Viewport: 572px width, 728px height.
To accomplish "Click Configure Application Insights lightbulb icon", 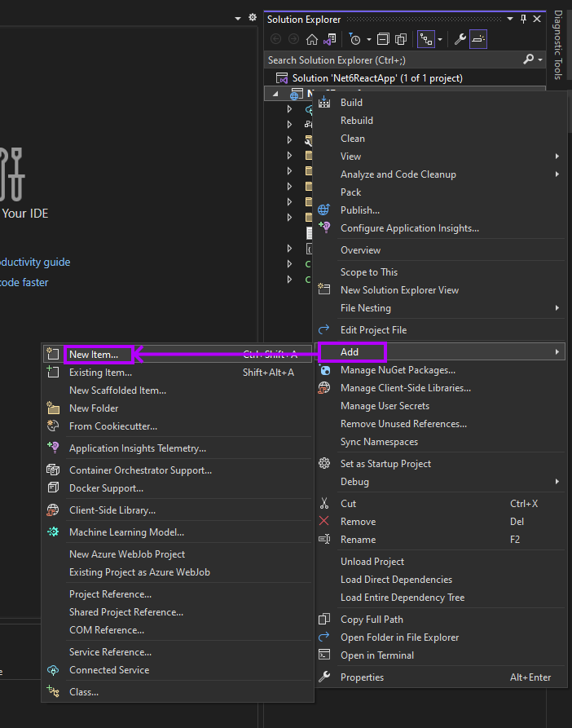I will click(x=324, y=227).
